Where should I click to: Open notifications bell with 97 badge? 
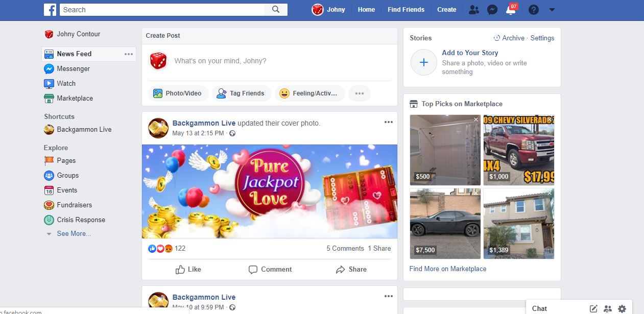point(511,10)
